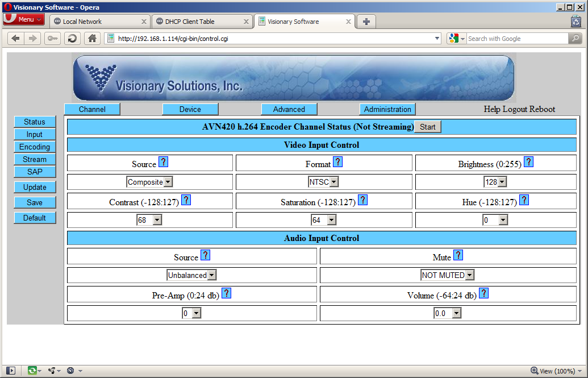This screenshot has width=588, height=378.
Task: Click zoom magnifier in status bar
Action: tap(535, 371)
